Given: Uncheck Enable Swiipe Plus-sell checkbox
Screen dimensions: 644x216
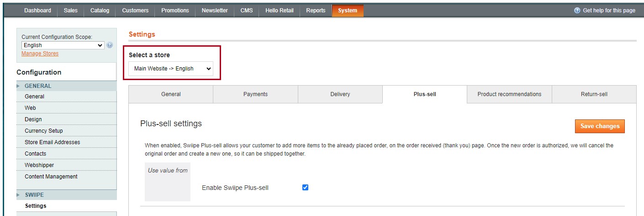Looking at the screenshot, I should pos(306,187).
